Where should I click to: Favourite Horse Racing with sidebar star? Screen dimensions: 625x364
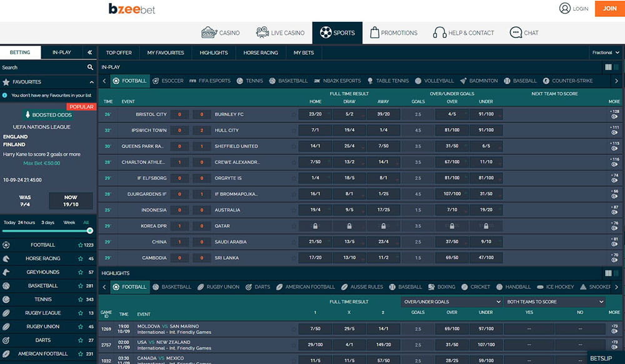point(81,258)
